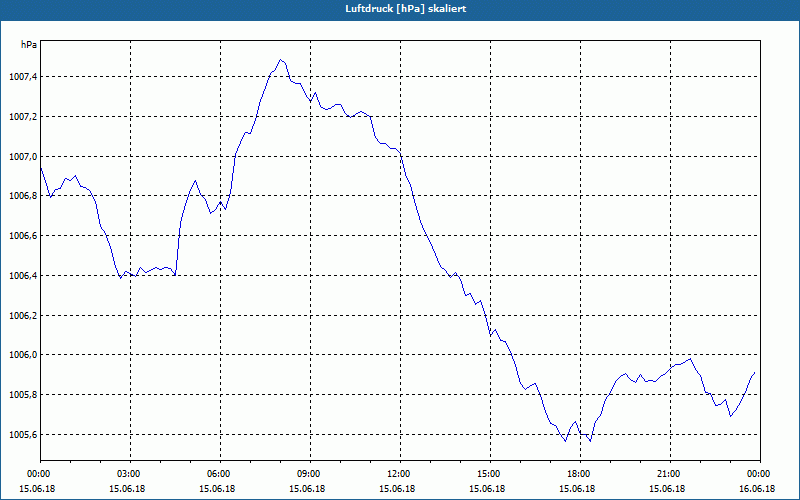Image resolution: width=800 pixels, height=500 pixels.
Task: Select the 1006,4 y-axis value
Action: pos(23,276)
